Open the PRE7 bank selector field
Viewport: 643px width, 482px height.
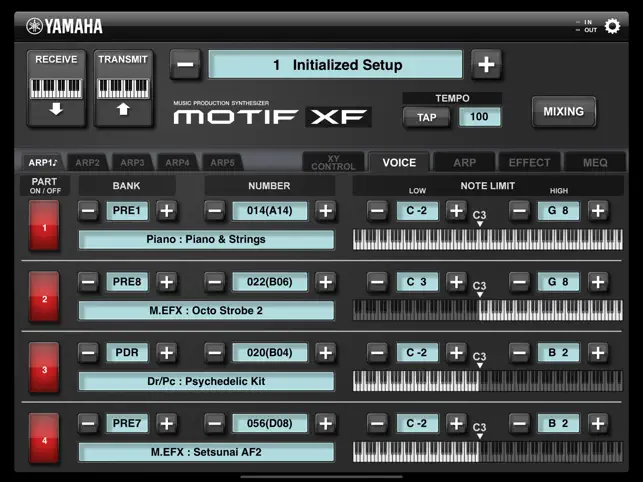tap(127, 423)
